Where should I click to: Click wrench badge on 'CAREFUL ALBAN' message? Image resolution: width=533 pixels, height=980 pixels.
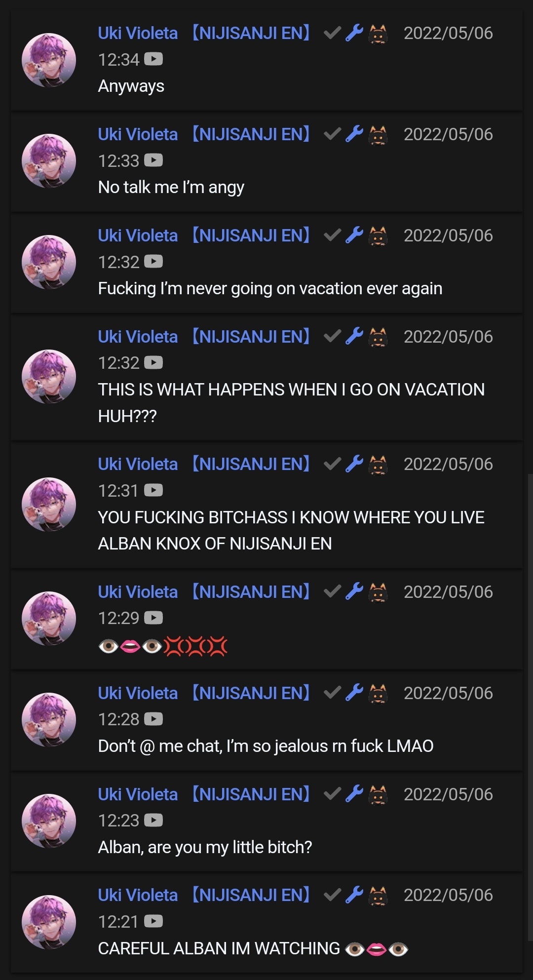click(x=354, y=895)
